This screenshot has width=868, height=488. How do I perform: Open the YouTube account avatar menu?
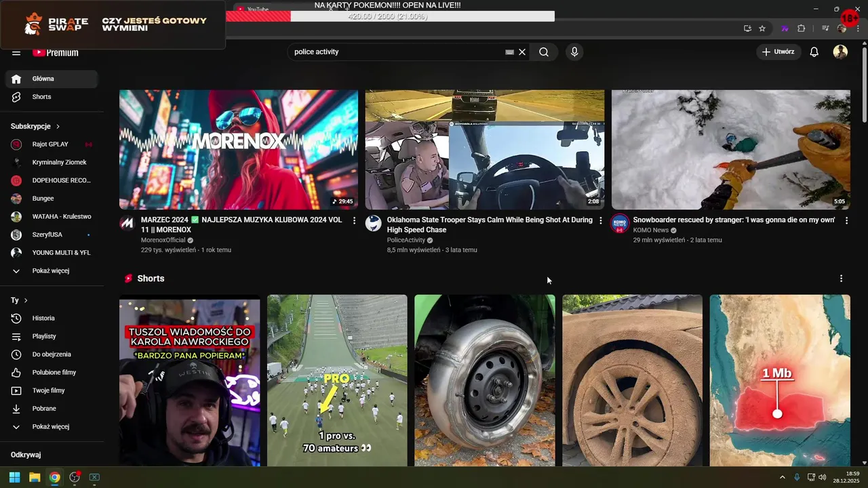(x=840, y=52)
